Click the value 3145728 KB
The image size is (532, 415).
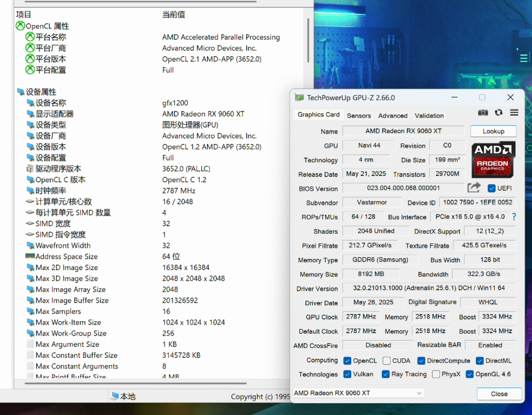(x=181, y=355)
